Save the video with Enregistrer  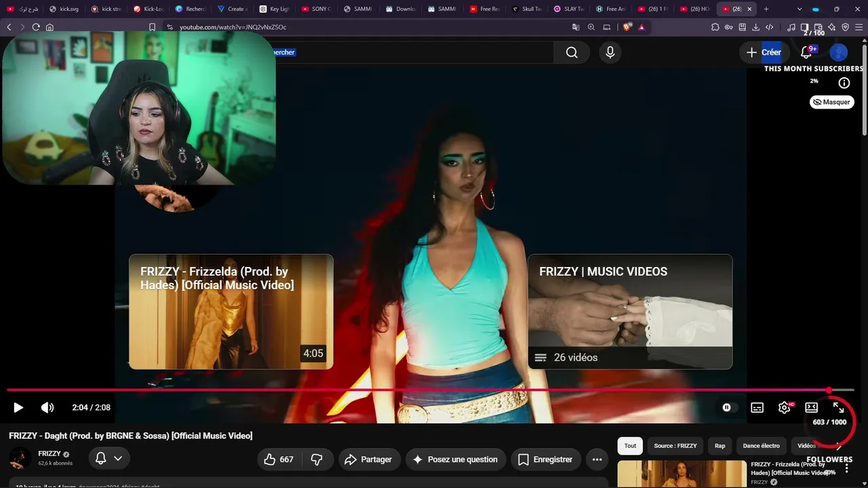(546, 460)
